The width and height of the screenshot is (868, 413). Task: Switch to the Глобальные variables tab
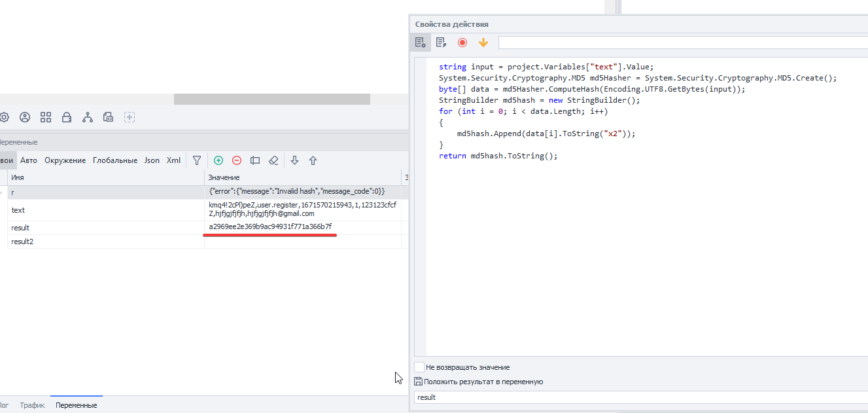115,160
